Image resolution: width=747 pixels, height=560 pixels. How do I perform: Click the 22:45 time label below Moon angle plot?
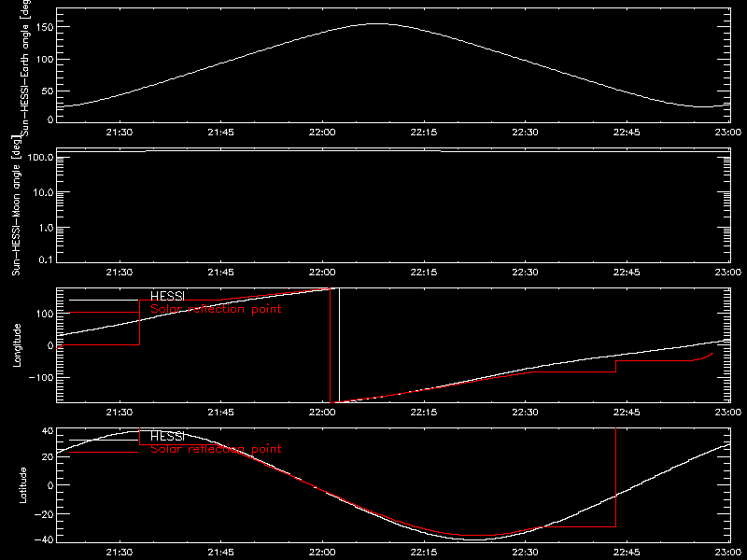tap(627, 273)
